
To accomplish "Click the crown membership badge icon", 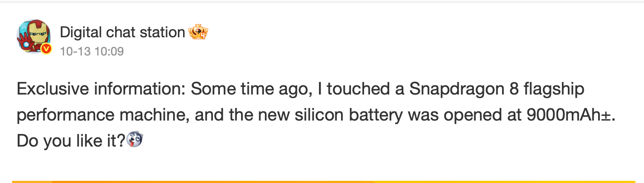I will 199,32.
